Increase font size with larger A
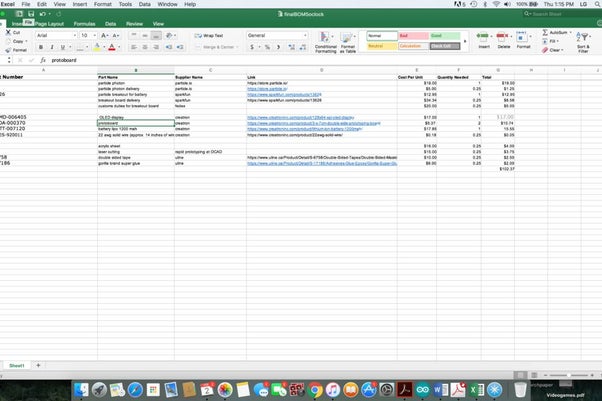The image size is (602, 401). coord(104,35)
